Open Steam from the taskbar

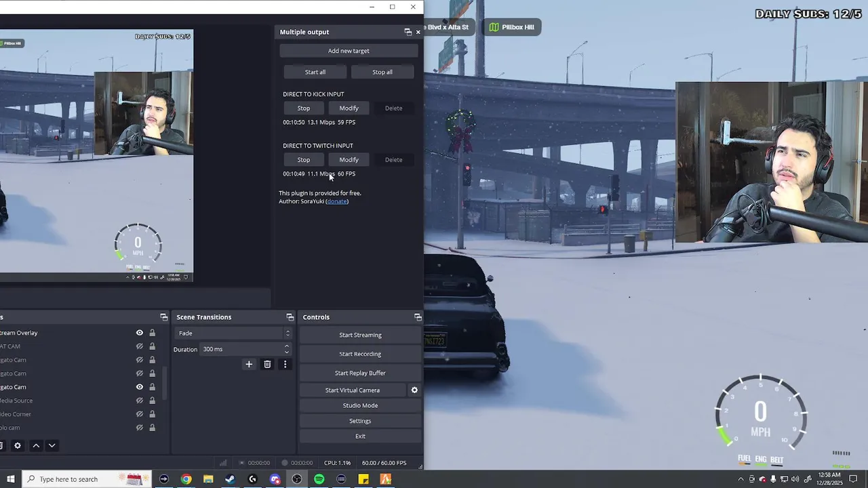click(230, 479)
